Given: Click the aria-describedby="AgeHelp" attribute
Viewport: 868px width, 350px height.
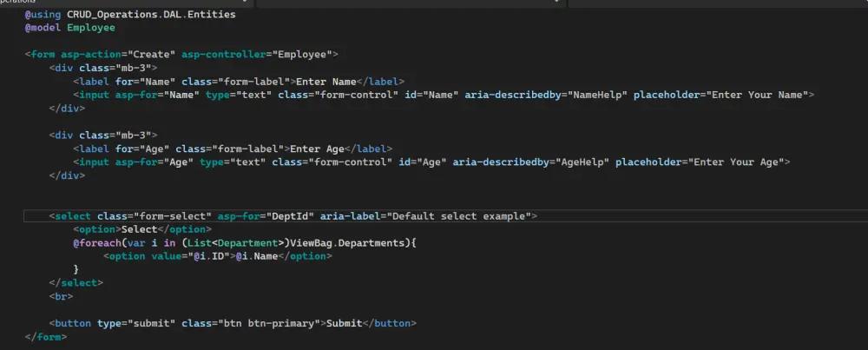Looking at the screenshot, I should point(531,162).
